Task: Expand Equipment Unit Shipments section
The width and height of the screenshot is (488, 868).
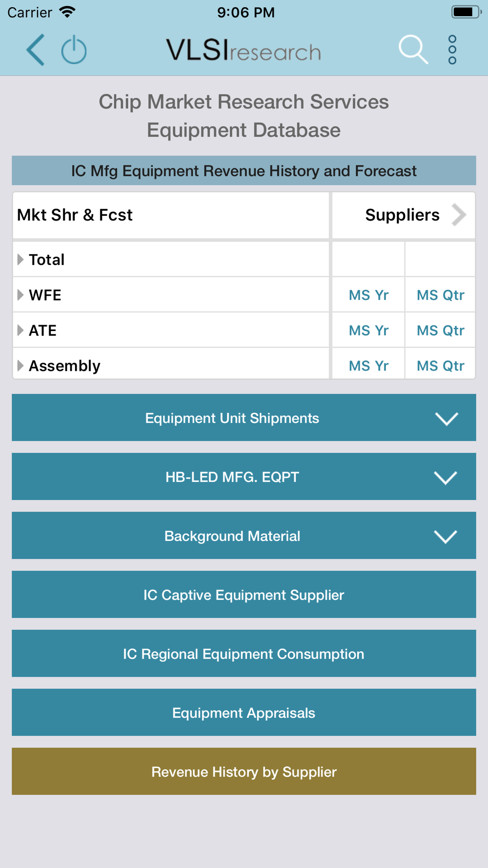Action: click(244, 418)
